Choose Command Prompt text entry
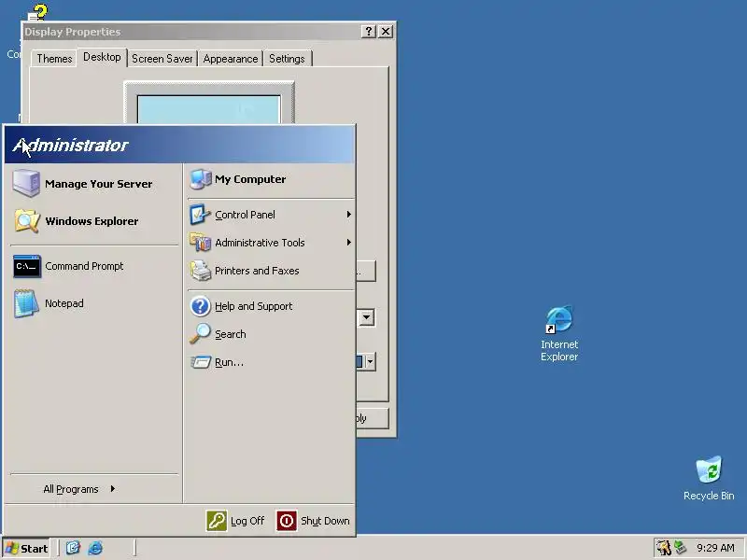The width and height of the screenshot is (747, 560). (x=84, y=266)
